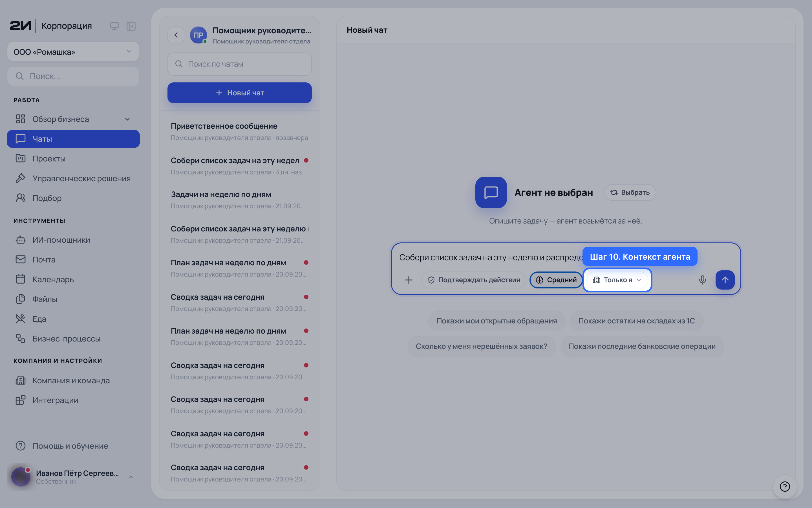Viewport: 812px width, 508px height.
Task: Open Интеграции in the sidebar
Action: [x=73, y=400]
